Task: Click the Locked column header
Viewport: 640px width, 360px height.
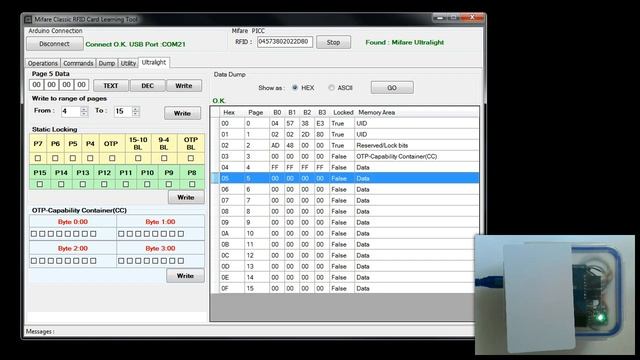Action: pos(342,112)
